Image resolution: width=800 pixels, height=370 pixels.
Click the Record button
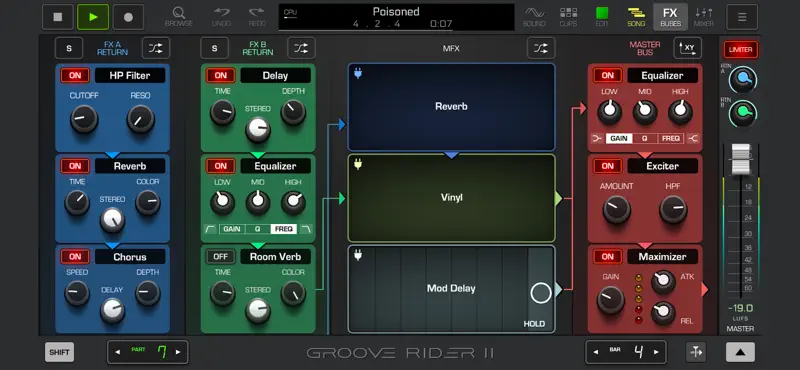(x=128, y=17)
